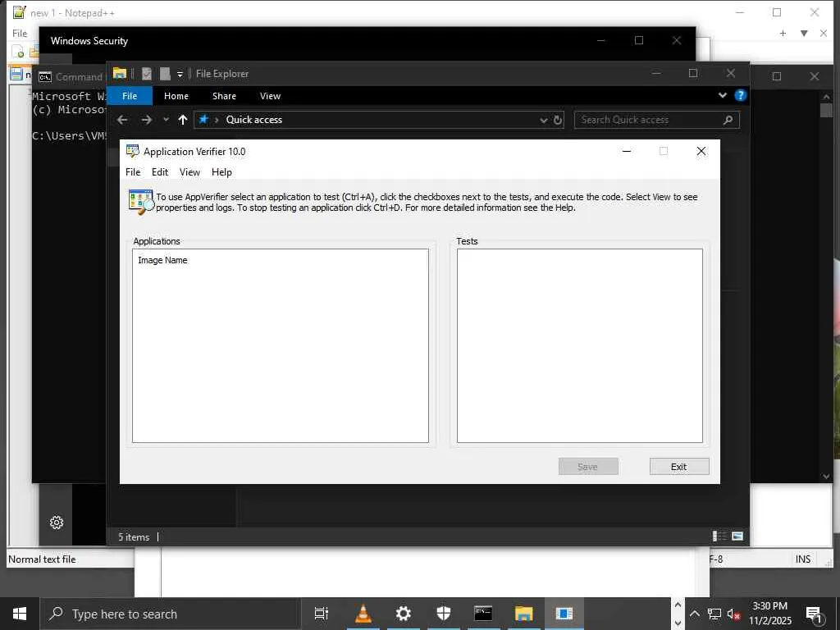
Task: Open the File tab in File Explorer
Action: click(x=130, y=96)
